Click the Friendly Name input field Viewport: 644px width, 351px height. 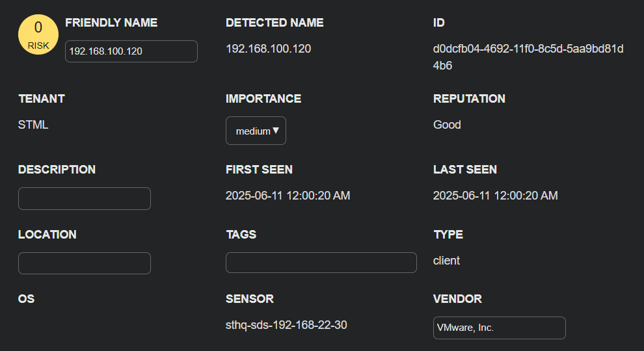(131, 51)
